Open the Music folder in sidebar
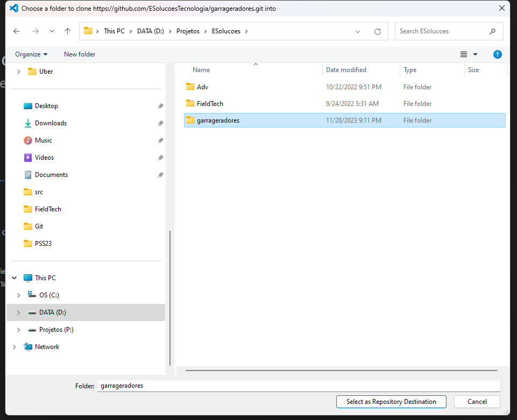 pos(43,140)
